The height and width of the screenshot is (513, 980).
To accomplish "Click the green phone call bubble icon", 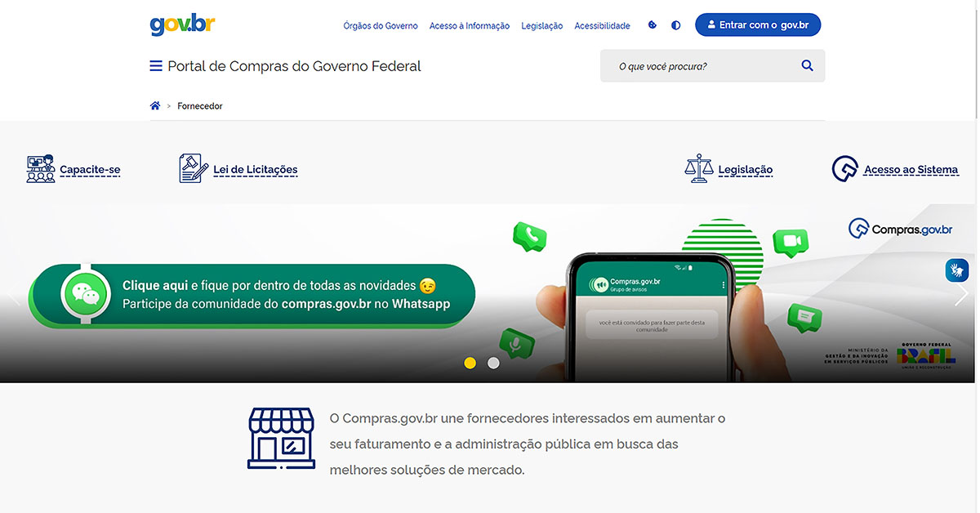I will 529,237.
